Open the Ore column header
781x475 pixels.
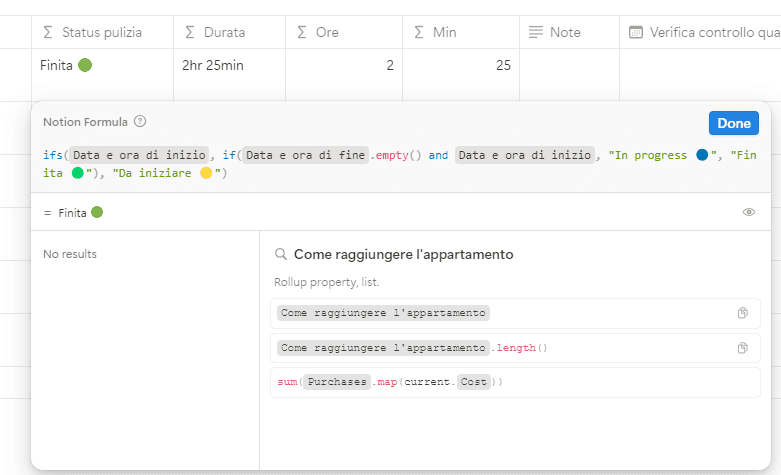(344, 32)
